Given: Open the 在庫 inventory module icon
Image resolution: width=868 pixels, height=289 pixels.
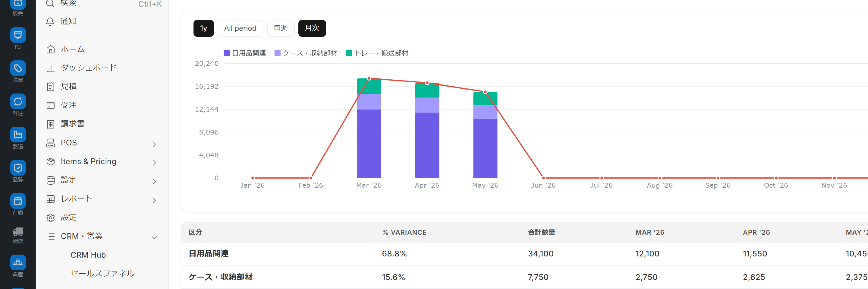Looking at the screenshot, I should [x=18, y=201].
